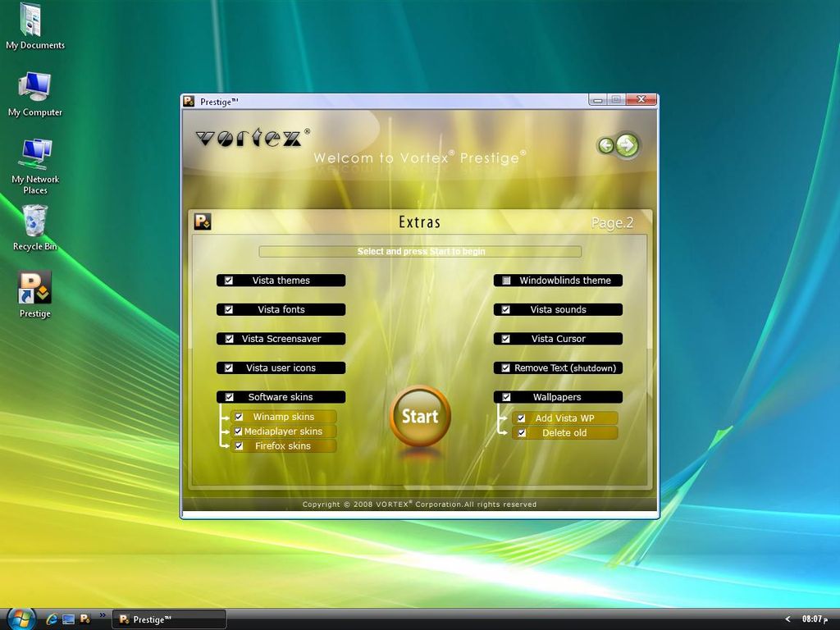This screenshot has height=630, width=840.
Task: Toggle the Vista themes checkbox
Action: [229, 281]
